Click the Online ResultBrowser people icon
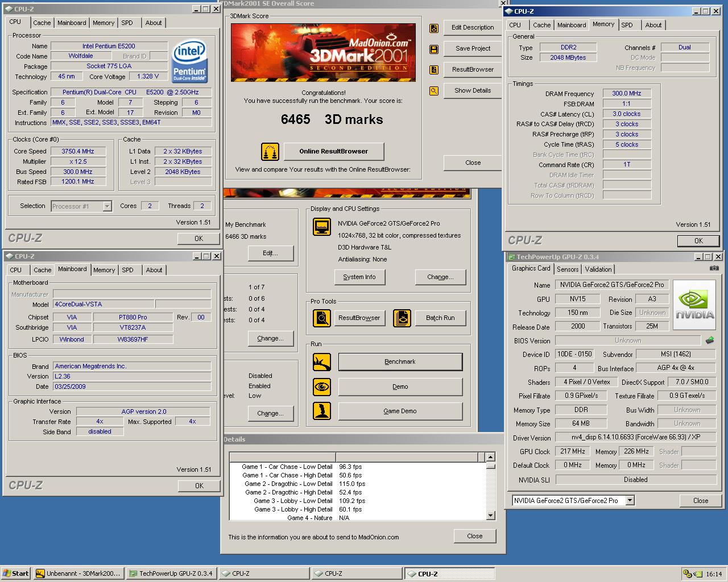Image resolution: width=728 pixels, height=582 pixels. 270,152
